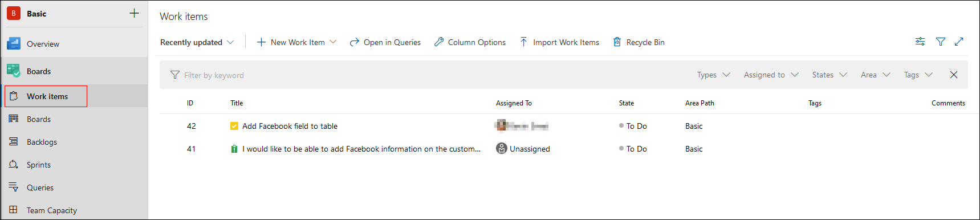Viewport: 980px width, 220px height.
Task: Sort by the State column header
Action: point(627,103)
